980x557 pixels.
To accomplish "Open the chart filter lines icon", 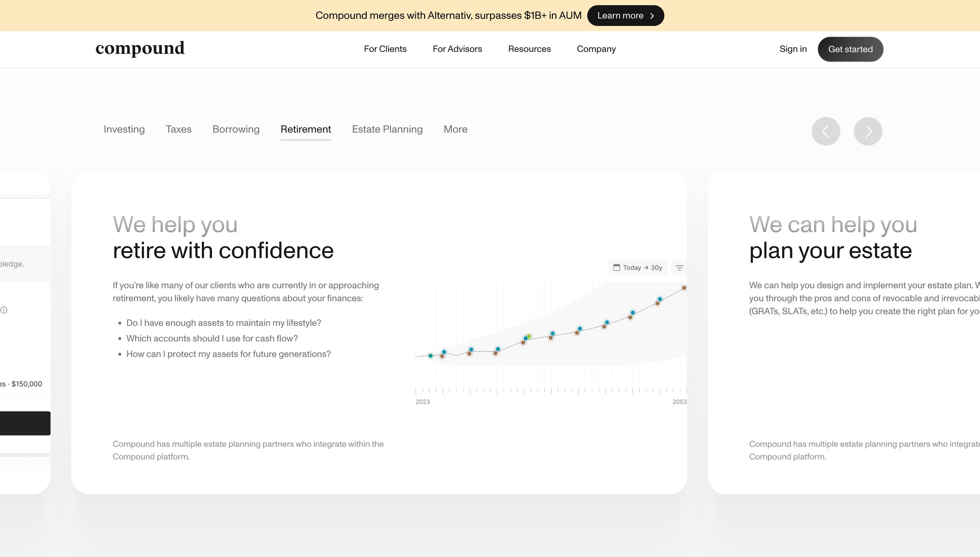I will coord(679,268).
